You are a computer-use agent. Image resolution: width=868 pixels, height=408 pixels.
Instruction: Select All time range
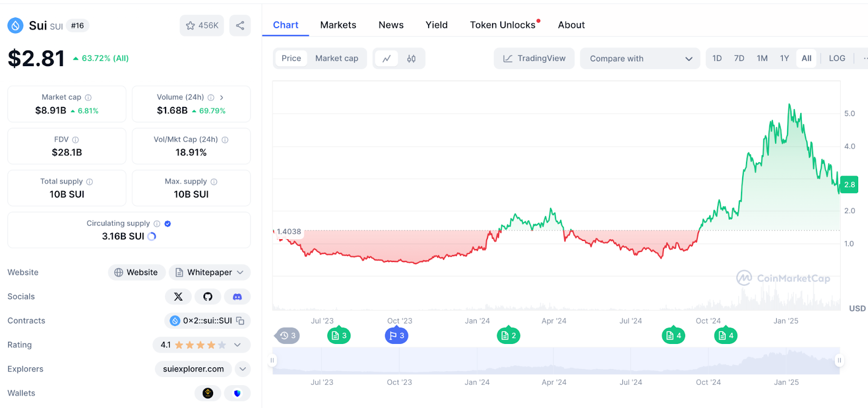coord(807,59)
